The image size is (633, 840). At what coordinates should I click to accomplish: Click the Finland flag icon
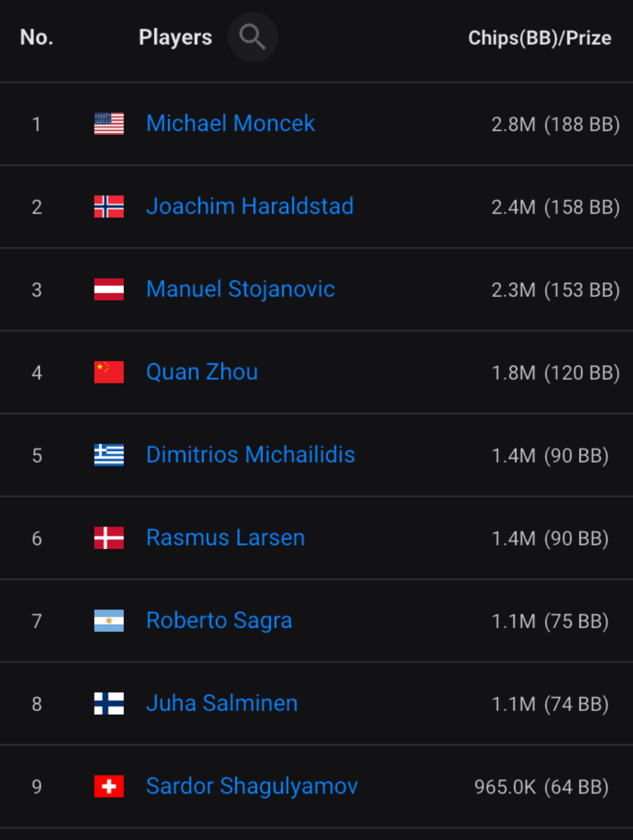click(x=109, y=703)
